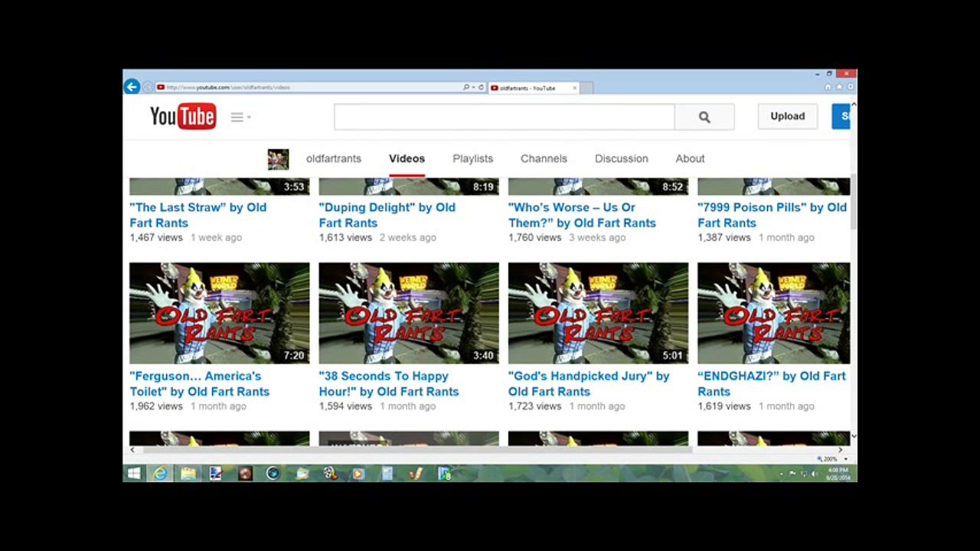The height and width of the screenshot is (551, 980).
Task: Open "7999 Poison Pills" video link
Action: 772,215
